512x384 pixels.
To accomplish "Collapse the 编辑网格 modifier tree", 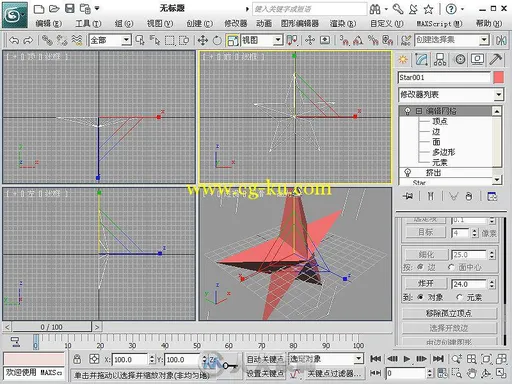I will point(419,111).
